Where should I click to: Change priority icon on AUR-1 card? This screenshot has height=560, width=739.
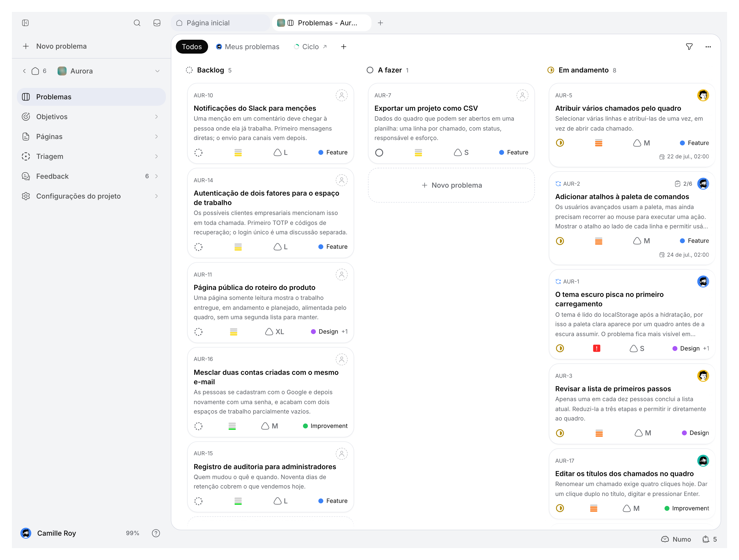coord(596,348)
